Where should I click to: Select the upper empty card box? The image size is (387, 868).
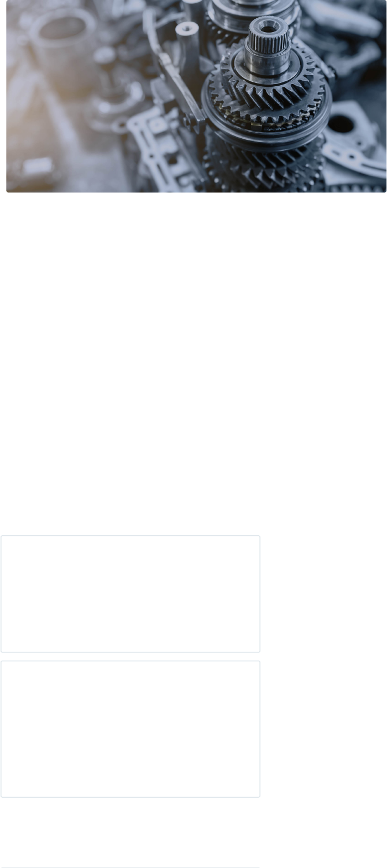pos(130,594)
